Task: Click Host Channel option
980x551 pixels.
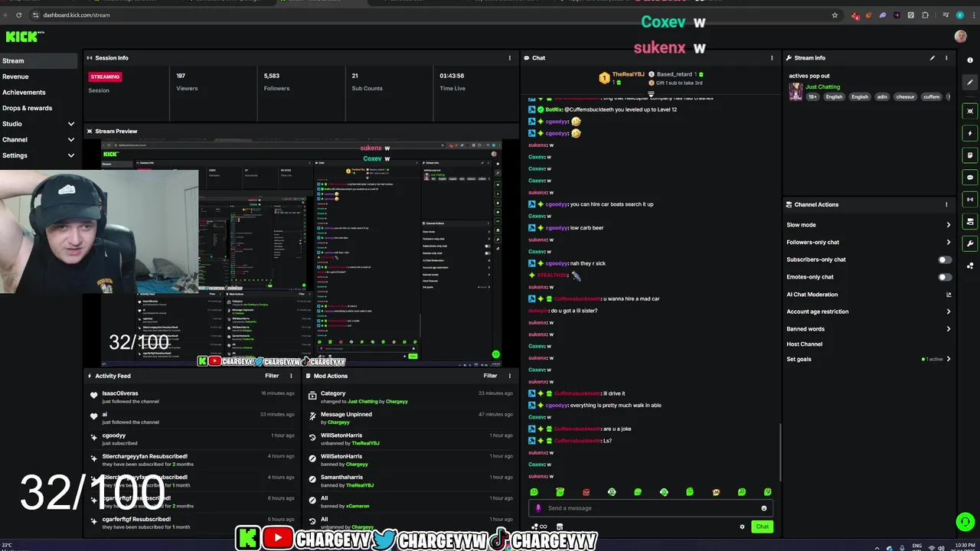Action: click(805, 344)
